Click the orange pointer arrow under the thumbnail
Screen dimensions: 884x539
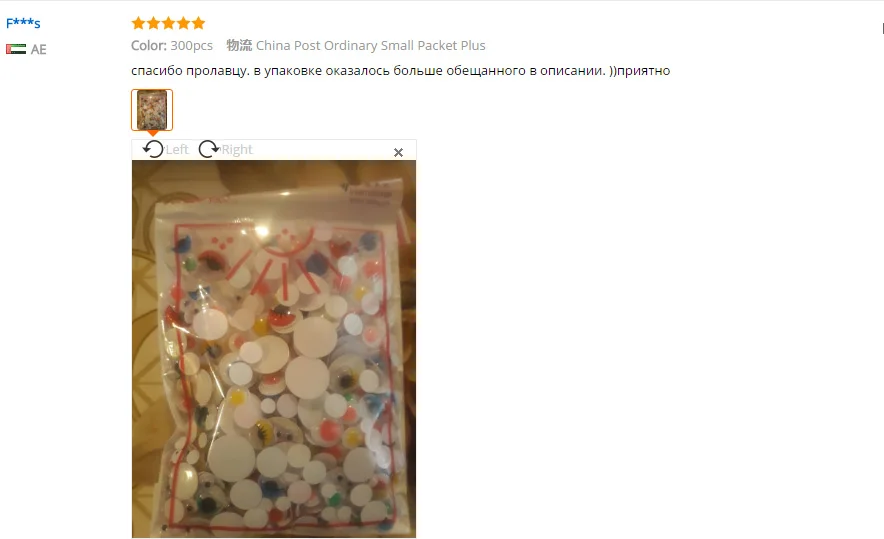point(152,134)
